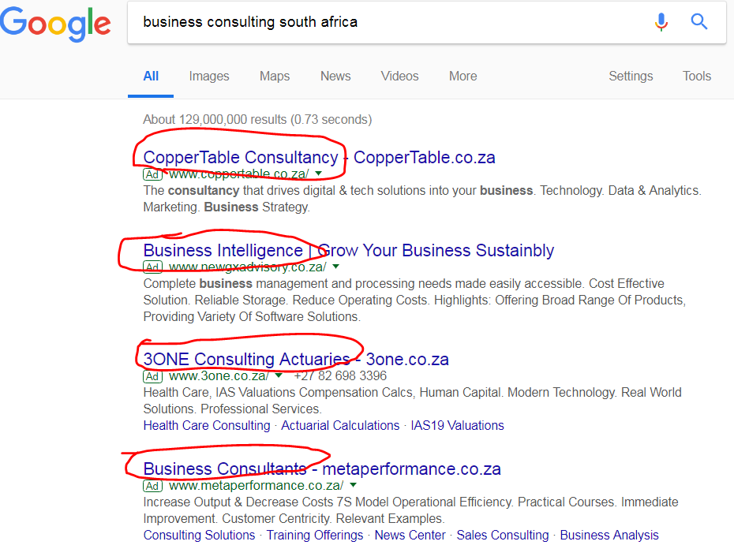Open dropdown arrow beside www.copportable.co.za
Viewport: 734px width, 560px height.
(320, 174)
